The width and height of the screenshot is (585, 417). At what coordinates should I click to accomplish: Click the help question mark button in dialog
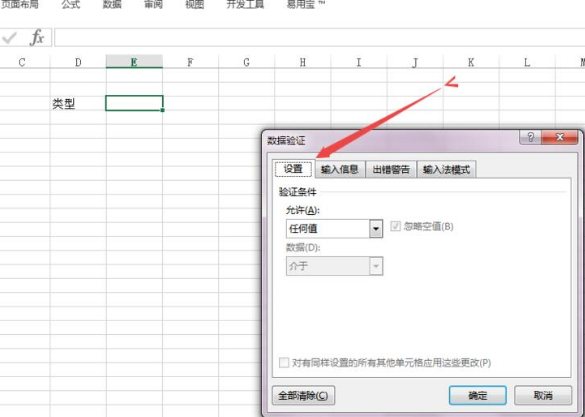(x=531, y=137)
